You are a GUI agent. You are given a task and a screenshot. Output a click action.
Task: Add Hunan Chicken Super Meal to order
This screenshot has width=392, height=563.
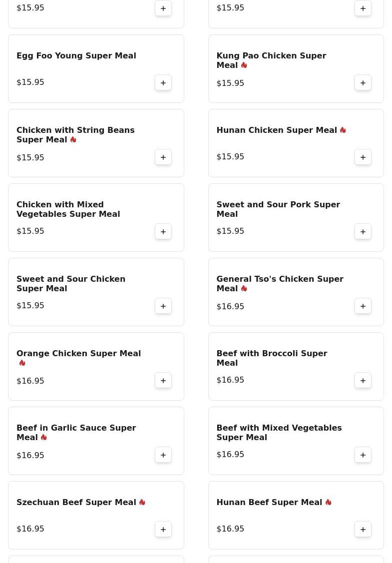(363, 157)
